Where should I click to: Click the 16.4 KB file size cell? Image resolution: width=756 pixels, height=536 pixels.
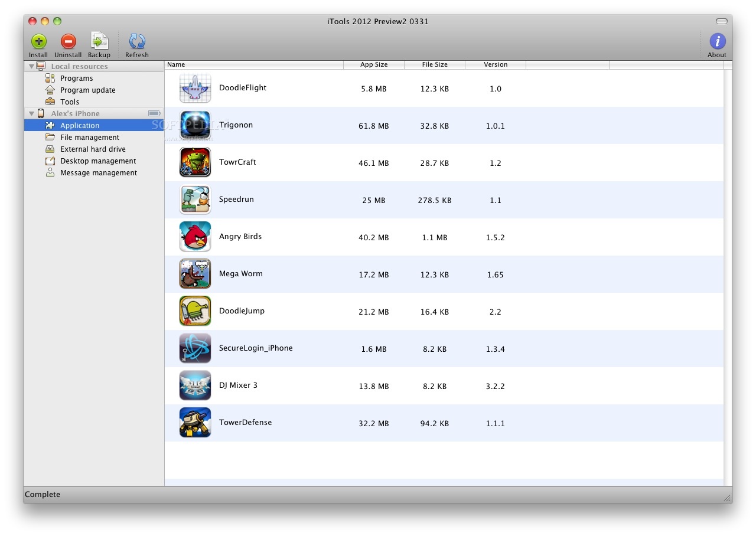click(435, 312)
